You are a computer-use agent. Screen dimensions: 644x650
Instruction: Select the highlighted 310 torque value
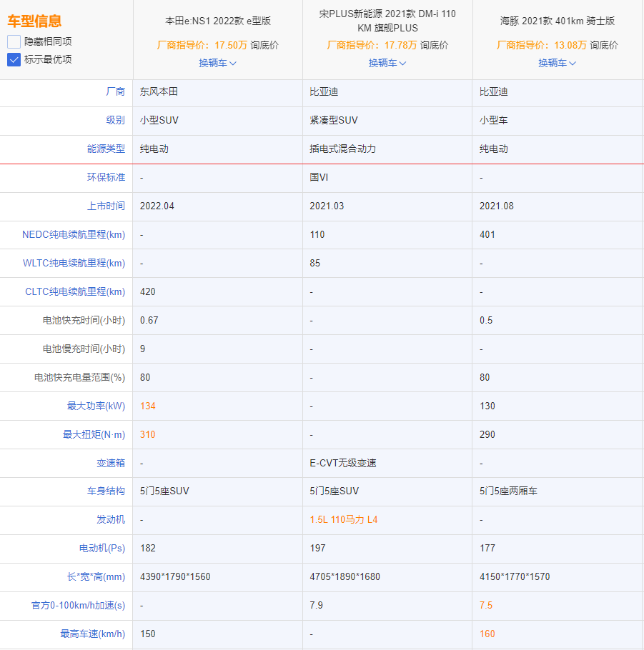(148, 434)
